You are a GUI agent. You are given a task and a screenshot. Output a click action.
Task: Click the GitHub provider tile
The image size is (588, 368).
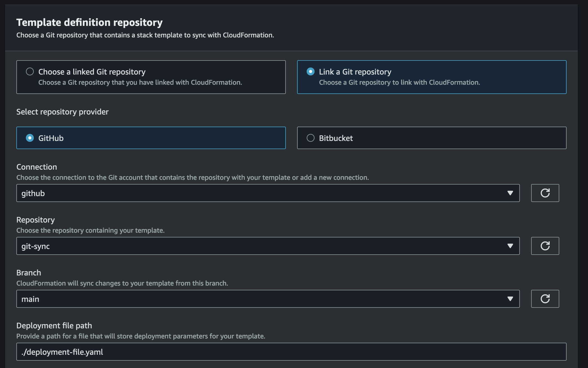tap(151, 138)
